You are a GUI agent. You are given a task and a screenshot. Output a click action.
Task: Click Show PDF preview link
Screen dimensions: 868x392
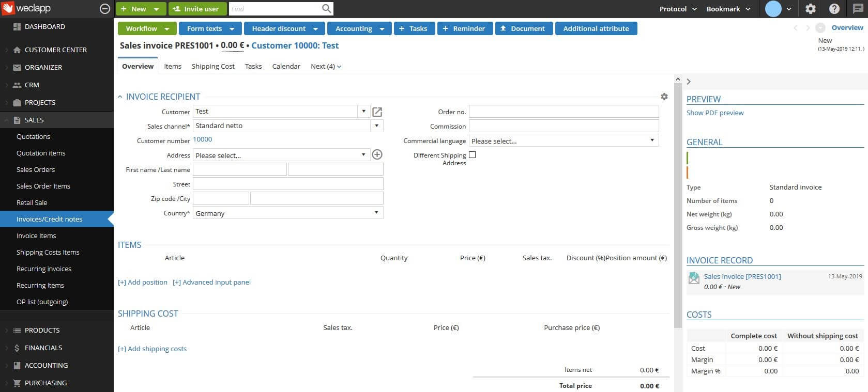pyautogui.click(x=715, y=113)
